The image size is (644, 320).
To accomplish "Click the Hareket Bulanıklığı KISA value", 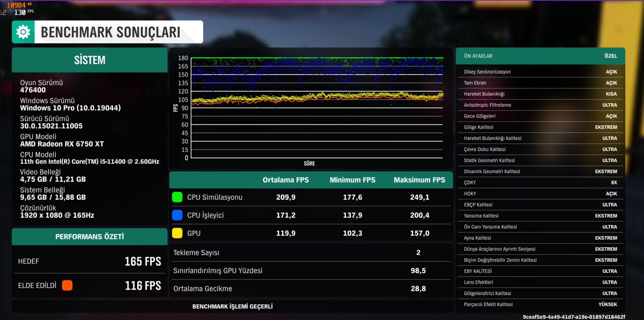I will pos(611,94).
